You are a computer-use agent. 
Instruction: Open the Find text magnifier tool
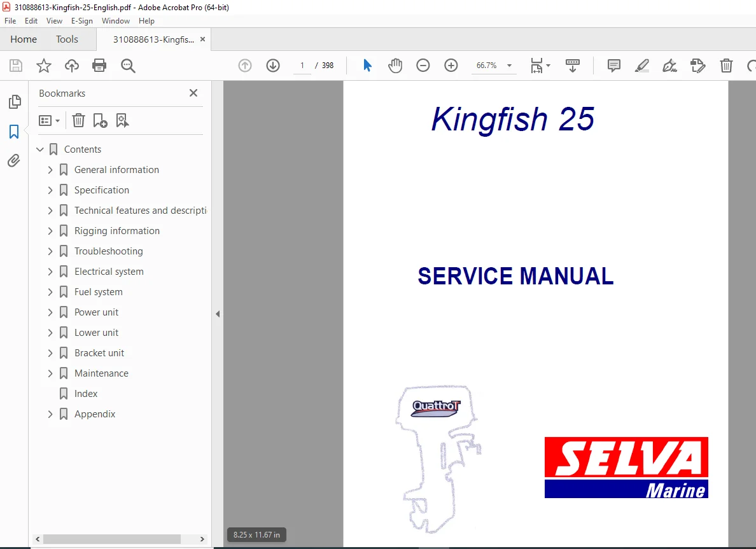128,66
